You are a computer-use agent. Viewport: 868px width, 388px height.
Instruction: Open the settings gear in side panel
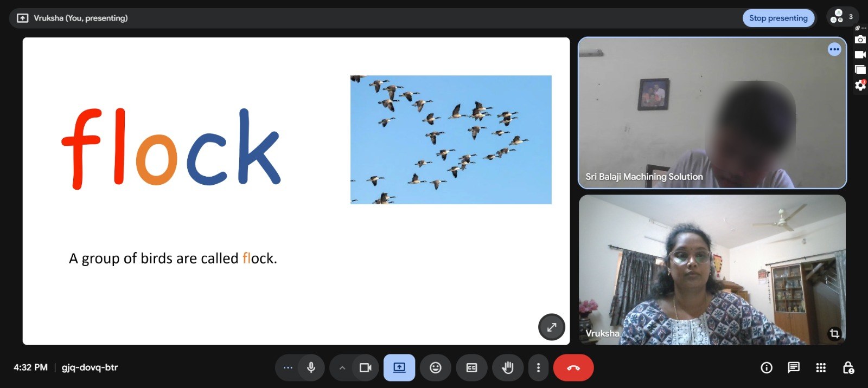point(860,85)
